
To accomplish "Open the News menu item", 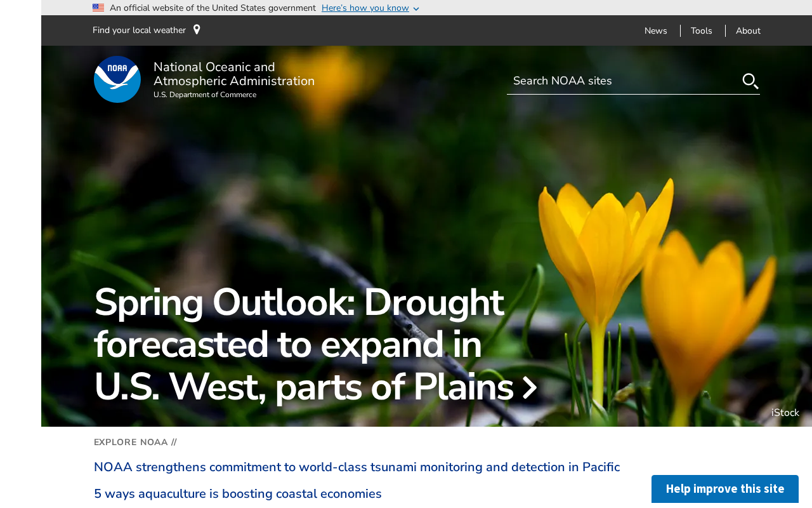I will (x=655, y=30).
